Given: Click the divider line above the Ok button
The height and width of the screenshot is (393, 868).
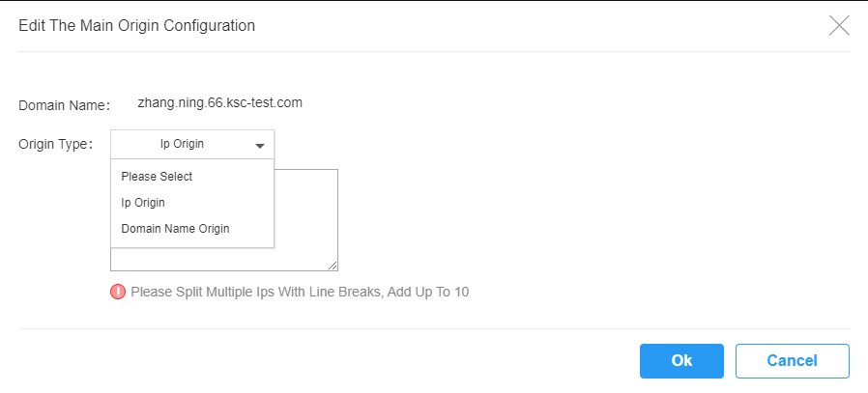Looking at the screenshot, I should 434,329.
